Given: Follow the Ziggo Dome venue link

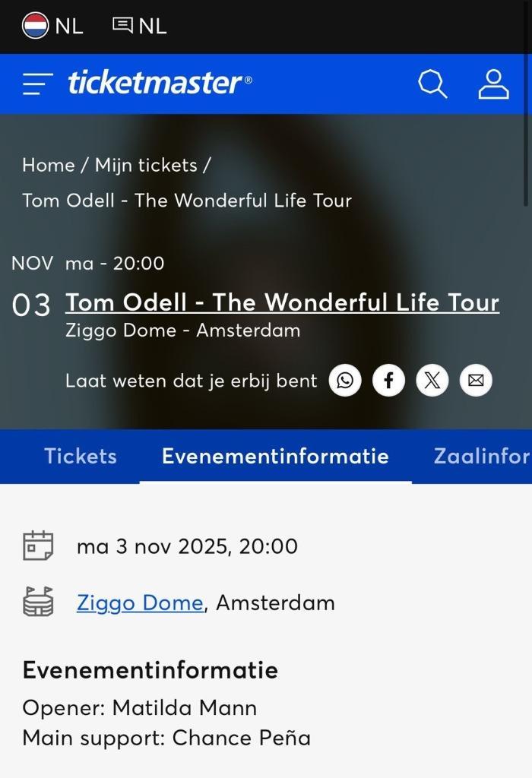Looking at the screenshot, I should (x=140, y=602).
